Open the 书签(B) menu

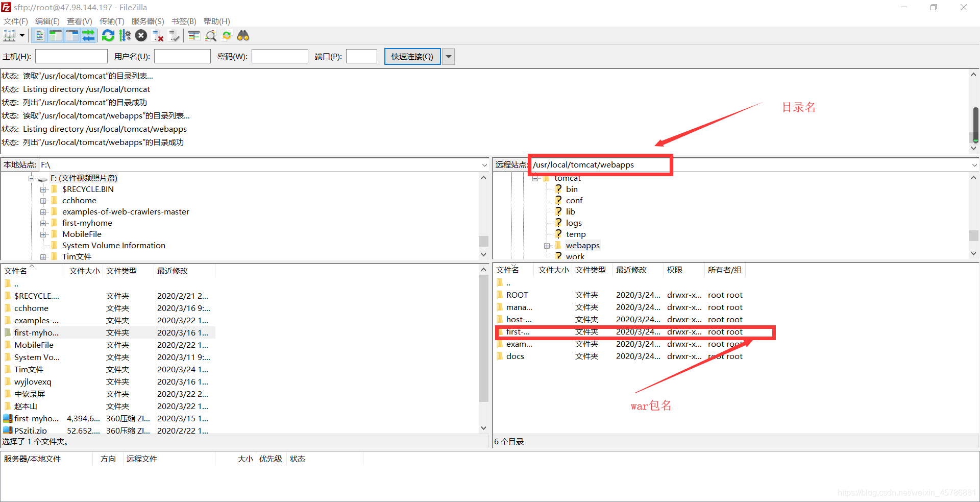point(184,21)
